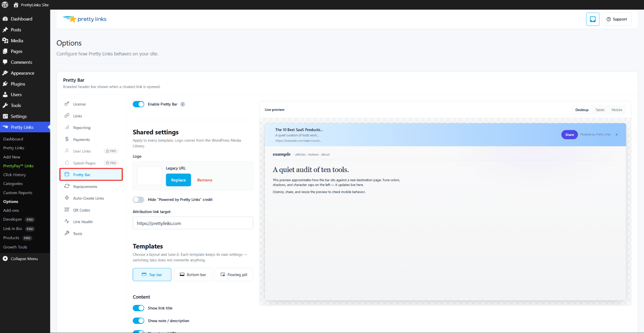The image size is (644, 333).
Task: Open Categories submenu item
Action: pyautogui.click(x=13, y=183)
